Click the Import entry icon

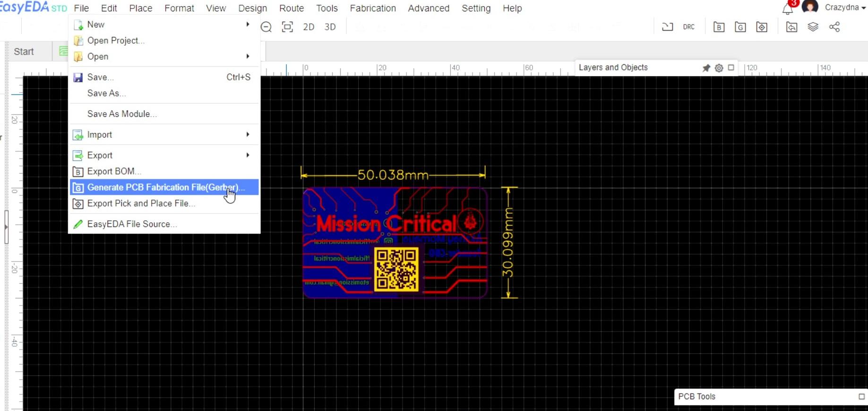[78, 135]
